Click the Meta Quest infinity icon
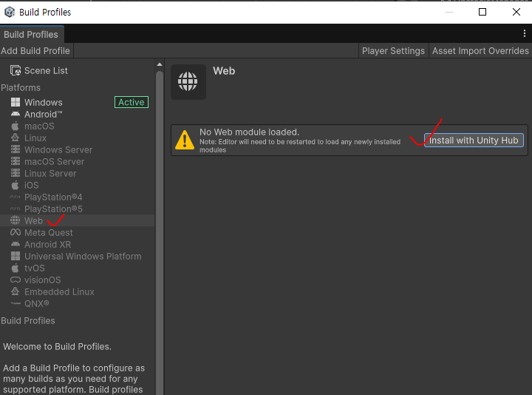The image size is (532, 395). [16, 232]
